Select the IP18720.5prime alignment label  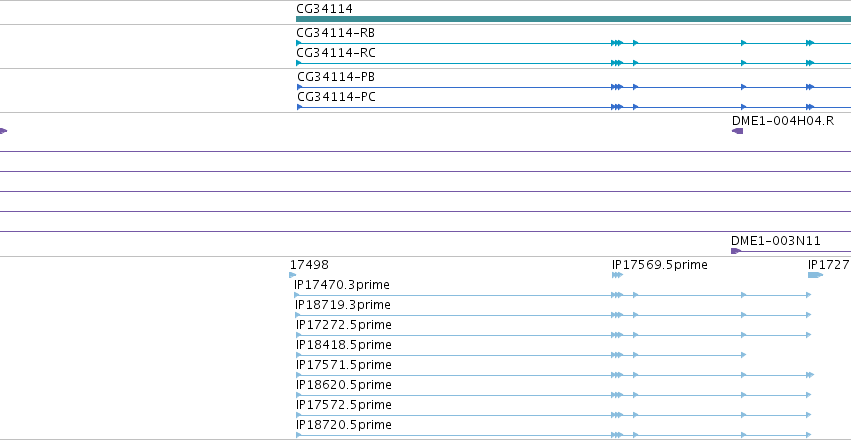(344, 425)
